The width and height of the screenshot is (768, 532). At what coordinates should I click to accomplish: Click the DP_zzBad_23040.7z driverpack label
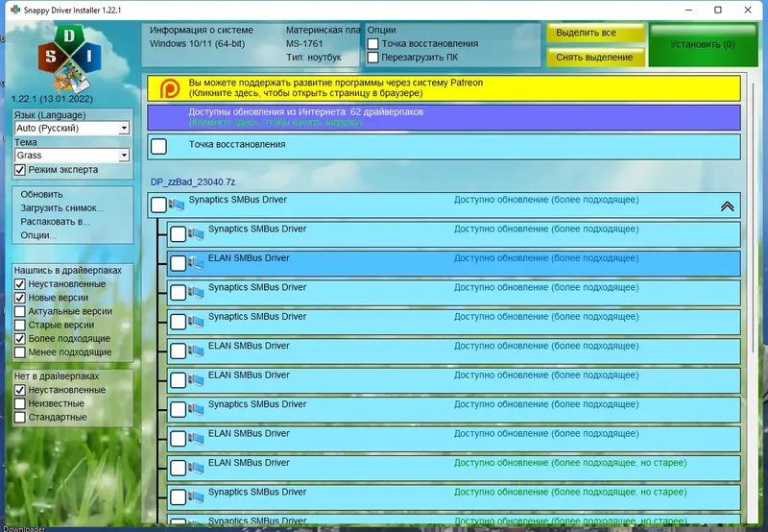(193, 182)
